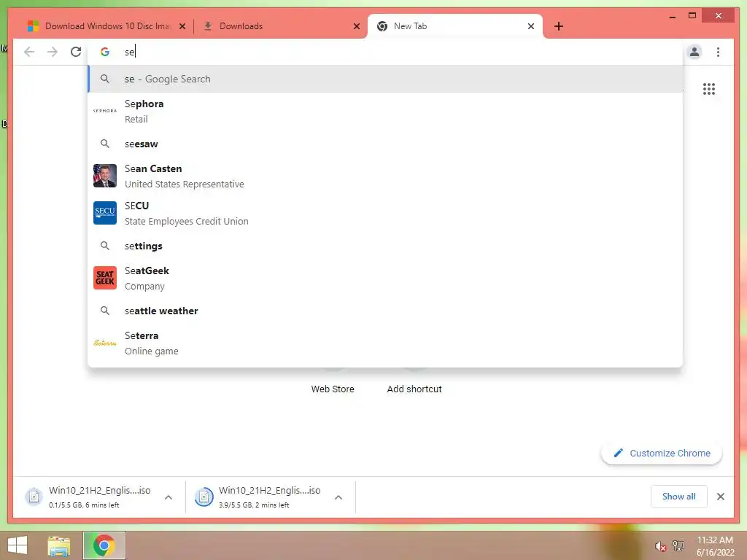
Task: Reload the current page
Action: pyautogui.click(x=76, y=52)
